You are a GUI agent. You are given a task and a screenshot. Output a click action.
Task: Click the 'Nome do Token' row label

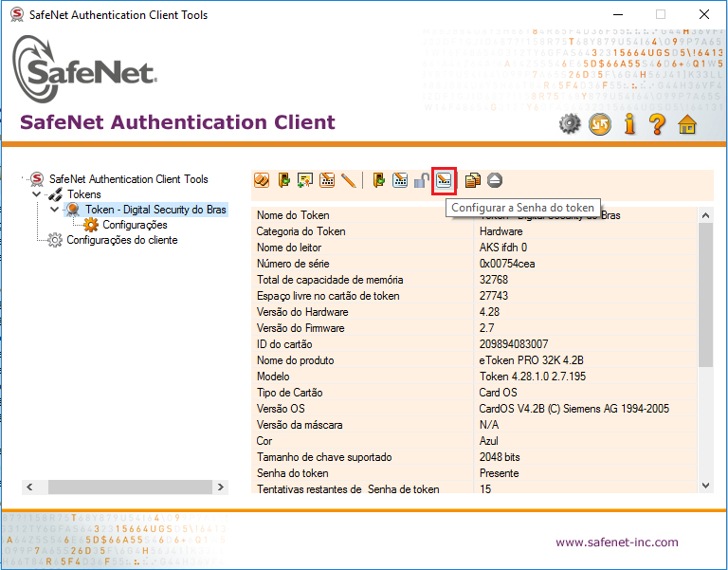[x=293, y=215]
